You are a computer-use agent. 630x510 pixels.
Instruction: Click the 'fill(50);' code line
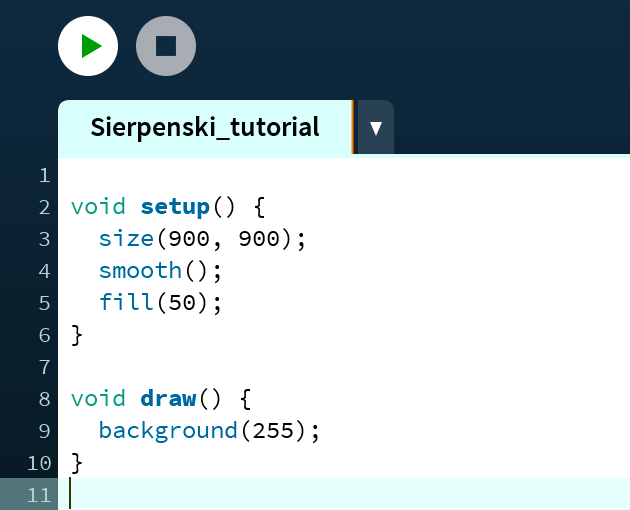(160, 303)
